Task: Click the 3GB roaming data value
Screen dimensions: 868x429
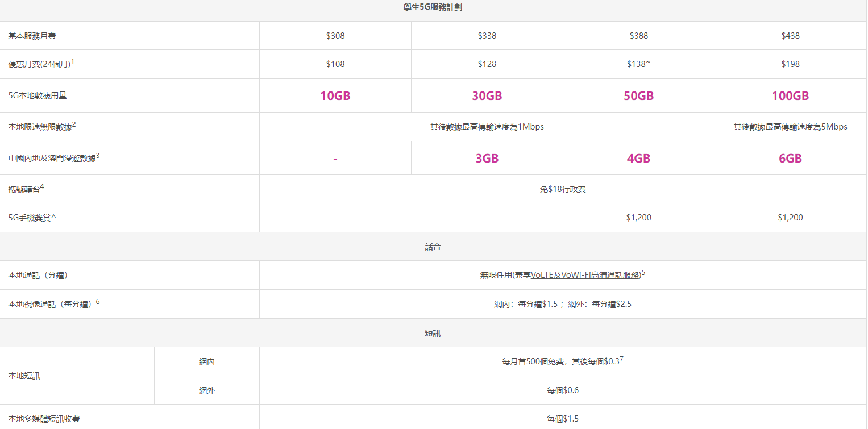Action: 487,159
